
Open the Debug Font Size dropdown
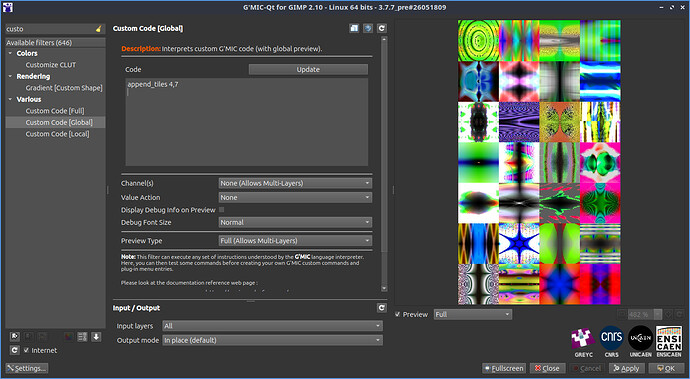pos(295,222)
